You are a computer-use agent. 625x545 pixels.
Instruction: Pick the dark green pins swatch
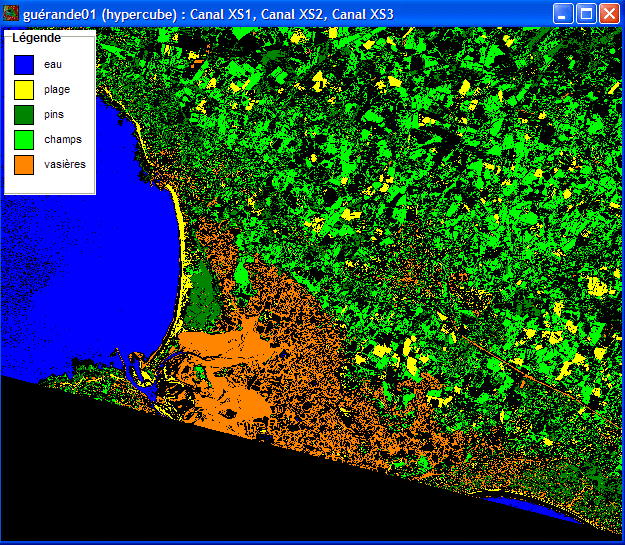25,114
